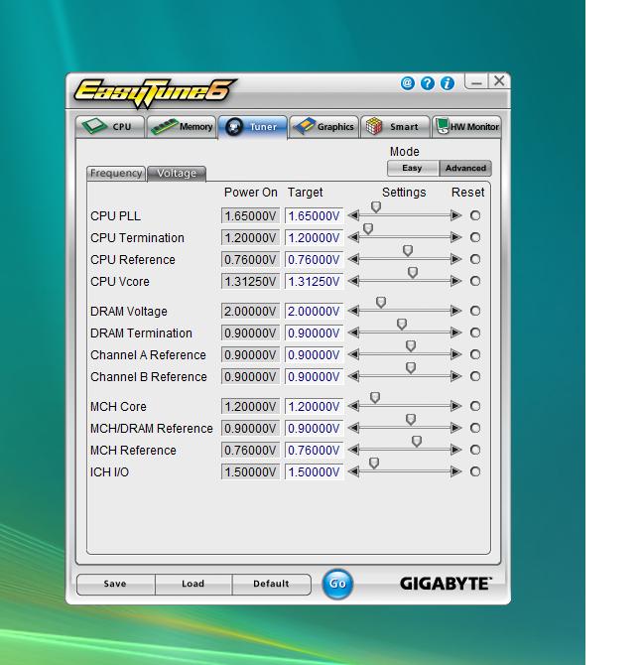Reset the CPU Termination voltage radio button
The height and width of the screenshot is (665, 644).
pyautogui.click(x=475, y=237)
